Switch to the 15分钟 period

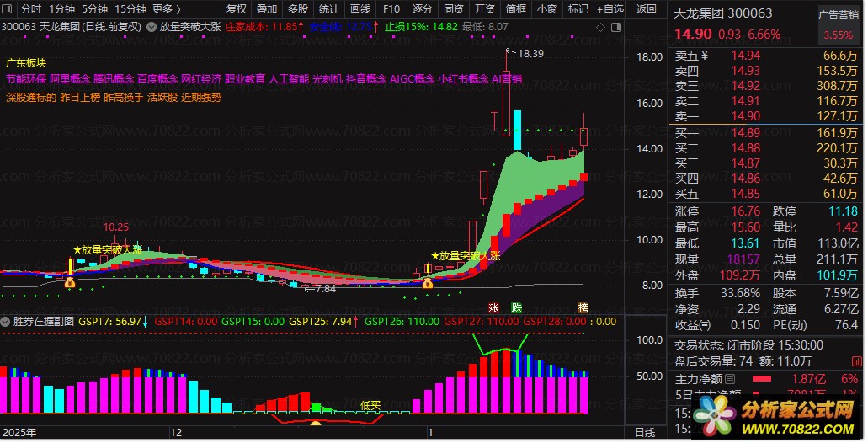pos(130,9)
